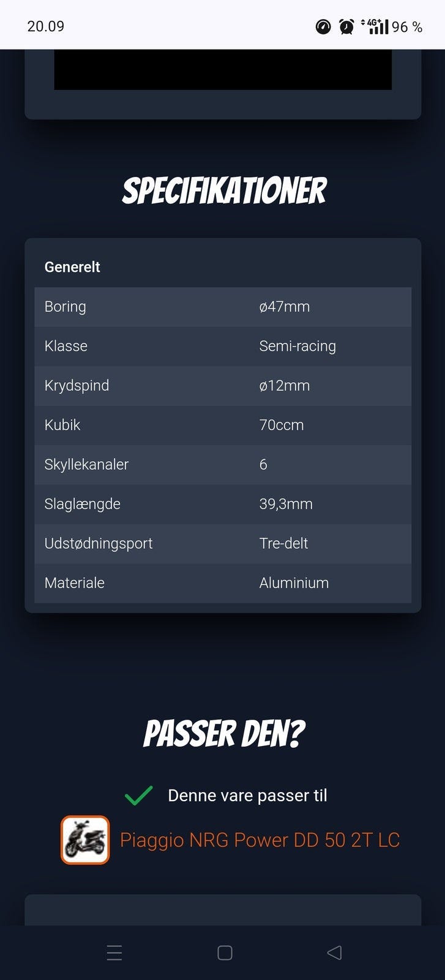Viewport: 445px width, 980px height.
Task: Tap the 4G signal strength indicator
Action: click(375, 26)
